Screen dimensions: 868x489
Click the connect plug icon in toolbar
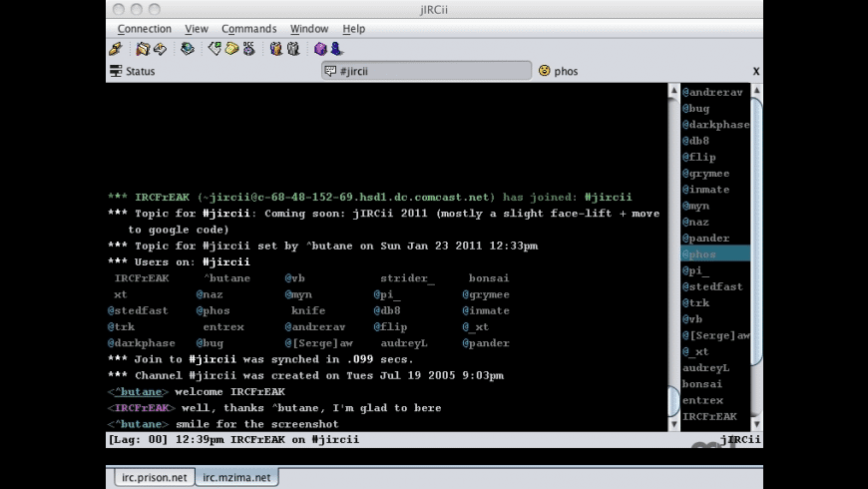click(x=115, y=49)
